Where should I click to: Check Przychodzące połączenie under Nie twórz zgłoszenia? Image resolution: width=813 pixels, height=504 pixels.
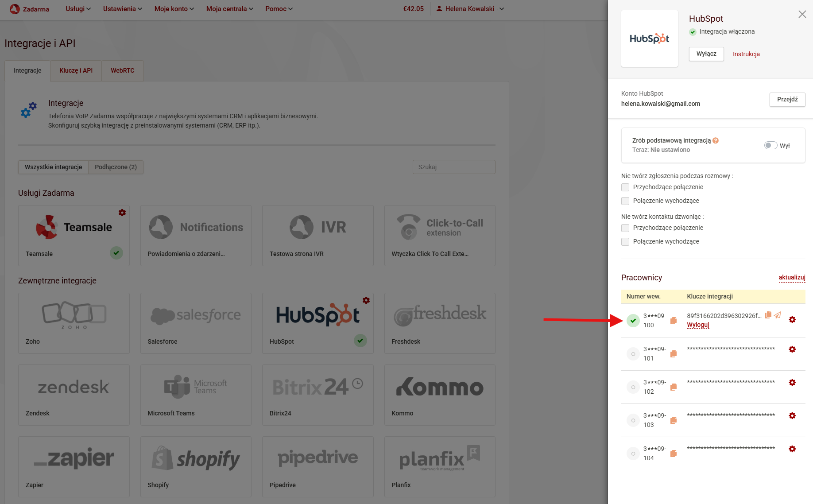pyautogui.click(x=625, y=187)
